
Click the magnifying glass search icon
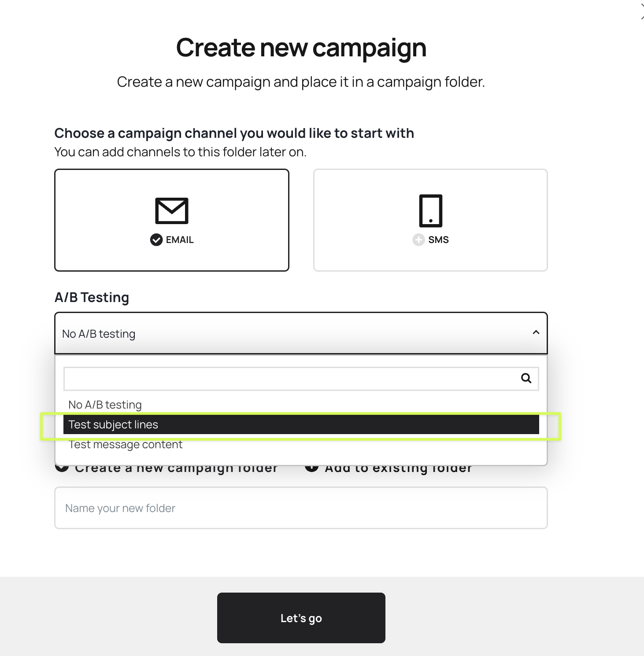526,378
